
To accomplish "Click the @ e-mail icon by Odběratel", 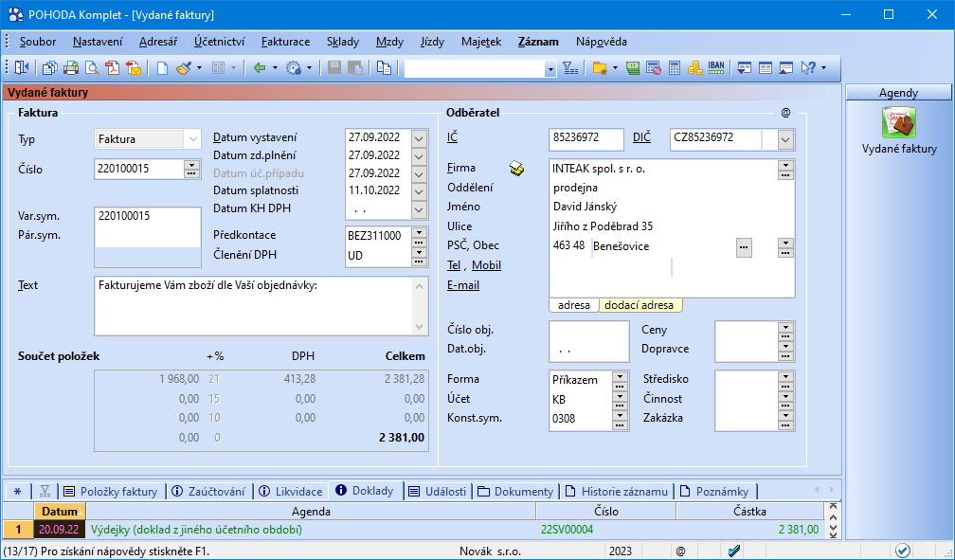I will pos(785,113).
